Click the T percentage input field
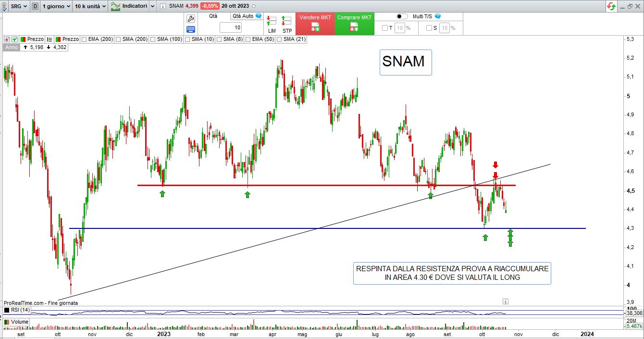Viewport: 644px width, 339px height. click(x=400, y=28)
